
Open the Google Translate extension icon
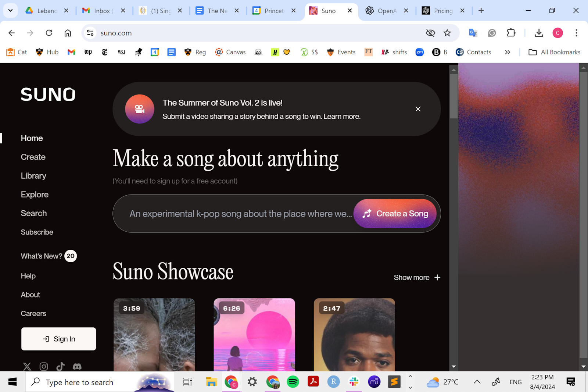pos(473,33)
